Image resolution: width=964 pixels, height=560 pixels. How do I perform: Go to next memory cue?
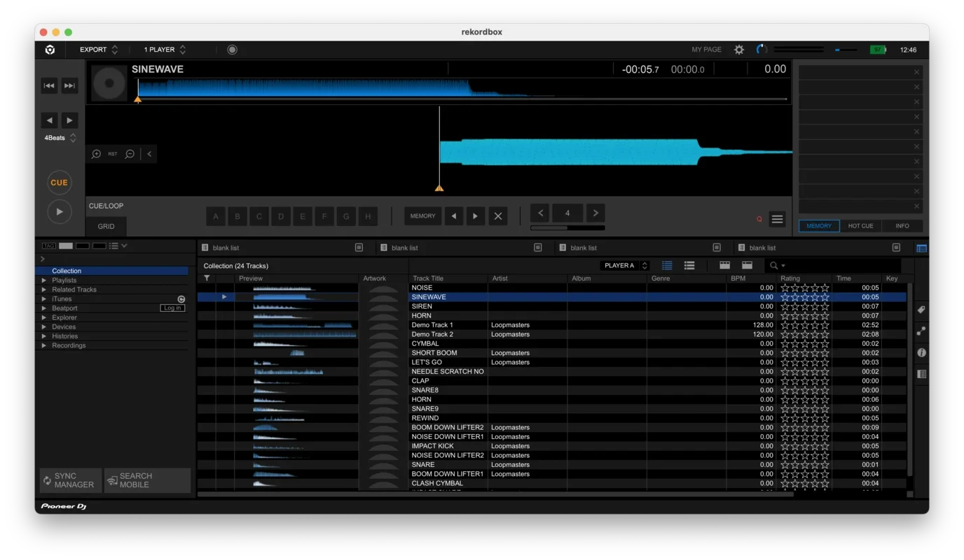[475, 216]
